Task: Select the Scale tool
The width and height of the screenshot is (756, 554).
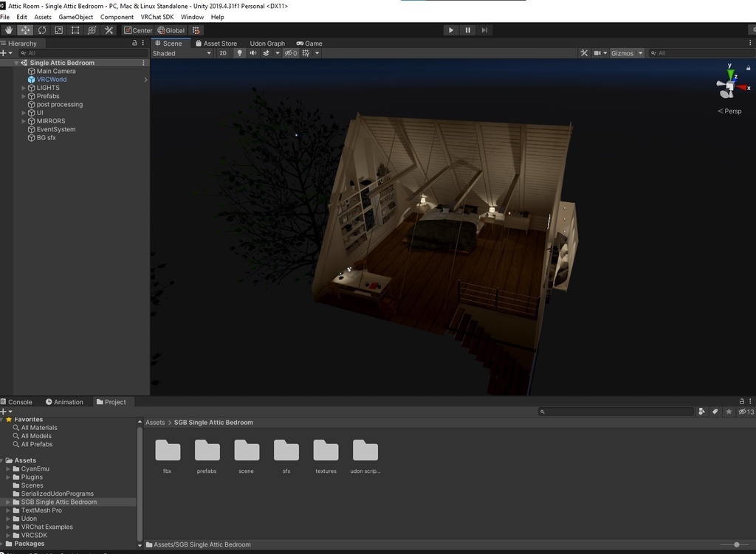Action: [58, 30]
